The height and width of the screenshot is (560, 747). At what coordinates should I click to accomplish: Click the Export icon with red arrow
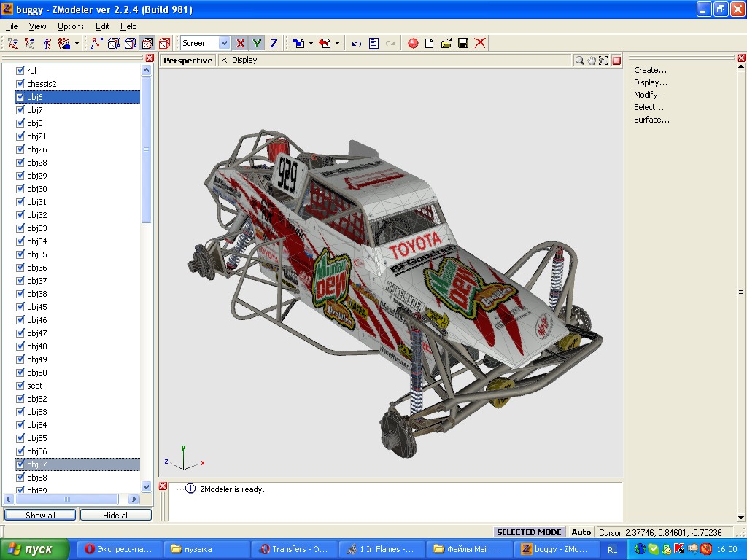(325, 43)
